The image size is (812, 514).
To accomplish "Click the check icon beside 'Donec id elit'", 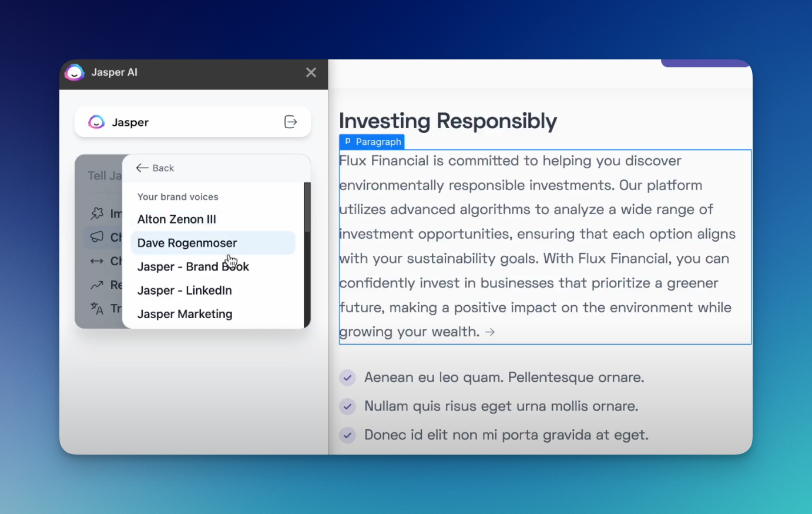I will pos(348,435).
